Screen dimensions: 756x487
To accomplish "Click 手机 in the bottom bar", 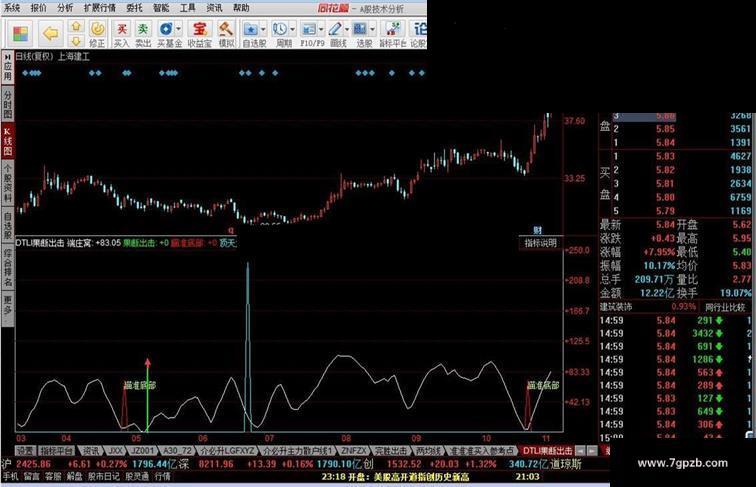I will pyautogui.click(x=11, y=476).
